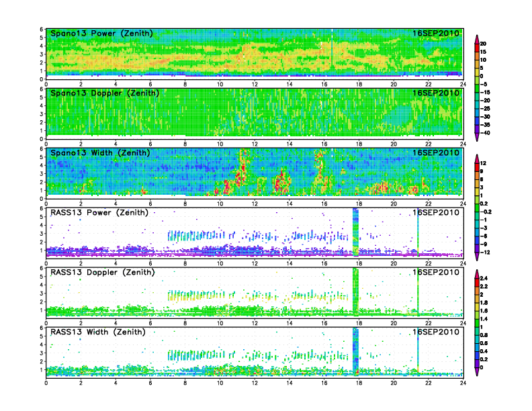532x411 pixels.
Task: Click the purple bottom arrow of the bottom colorbar
Action: pos(477,371)
